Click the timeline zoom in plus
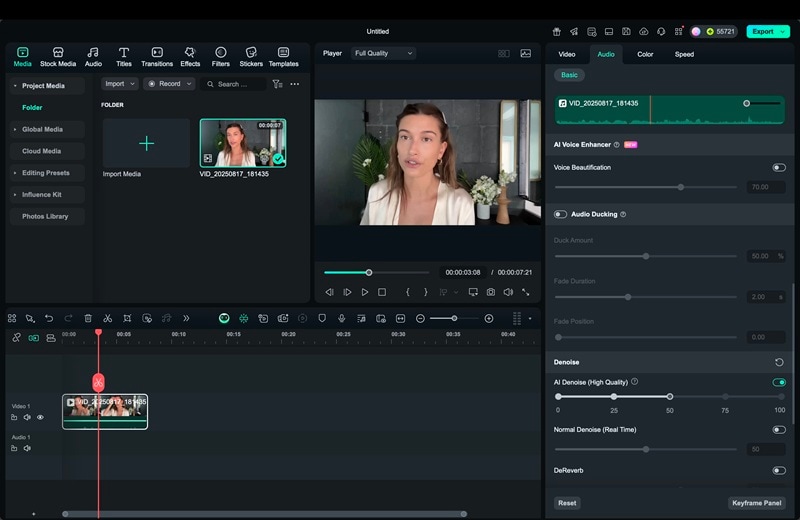This screenshot has height=520, width=800. click(489, 318)
